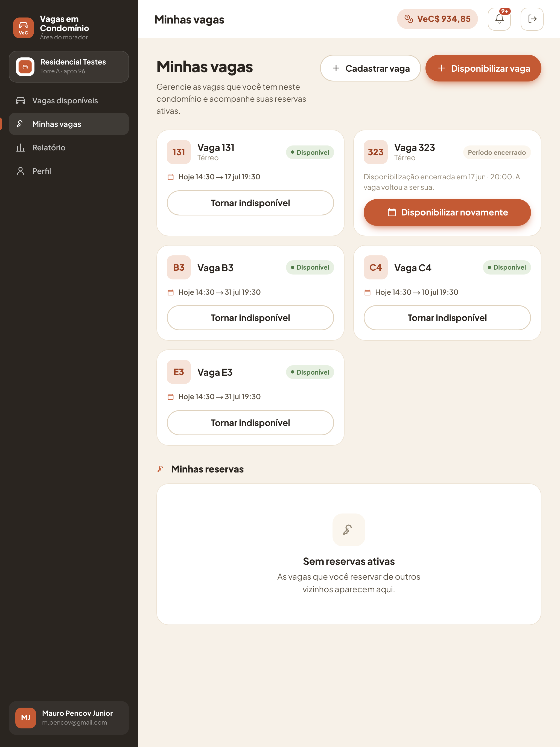The height and width of the screenshot is (747, 560).
Task: Click the VeC app logo
Action: (x=23, y=28)
